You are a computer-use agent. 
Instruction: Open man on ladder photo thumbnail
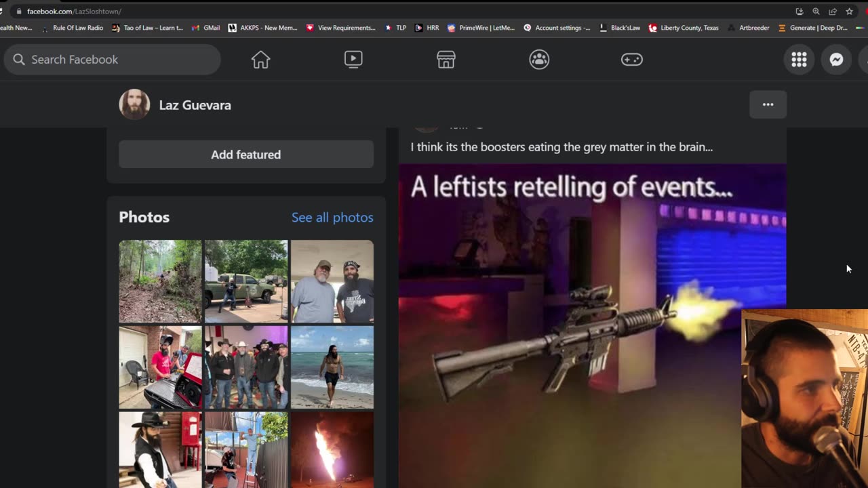click(x=246, y=450)
